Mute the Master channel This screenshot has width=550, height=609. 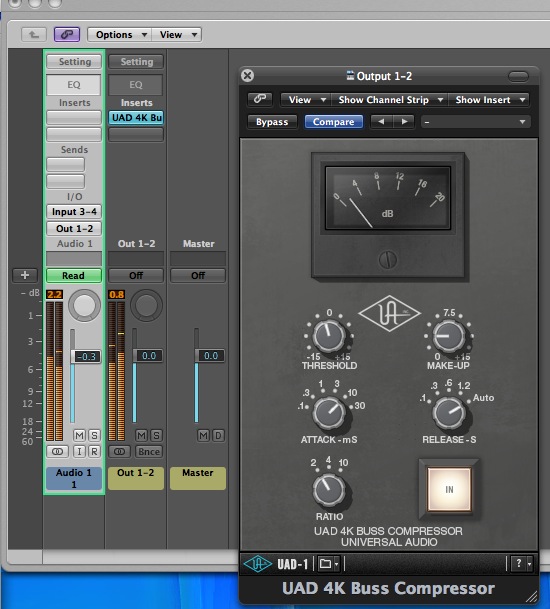(x=204, y=435)
